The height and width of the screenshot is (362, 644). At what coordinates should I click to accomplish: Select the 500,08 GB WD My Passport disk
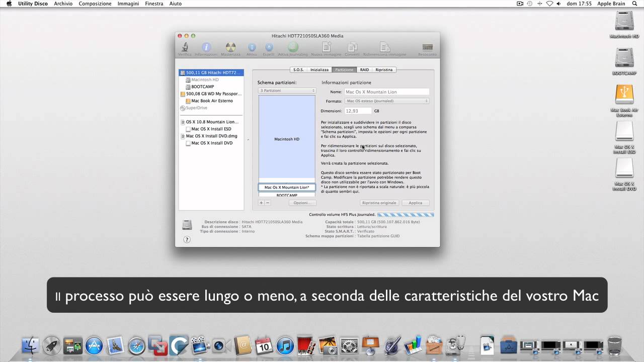(x=211, y=94)
